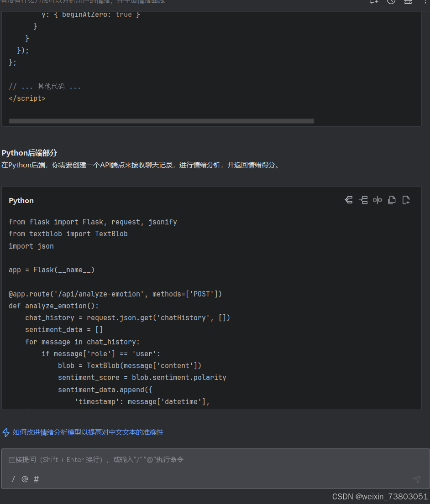Click the @app.route '/api/analyze-emotion' decorator line
The width and height of the screenshot is (430, 504).
[x=115, y=294]
